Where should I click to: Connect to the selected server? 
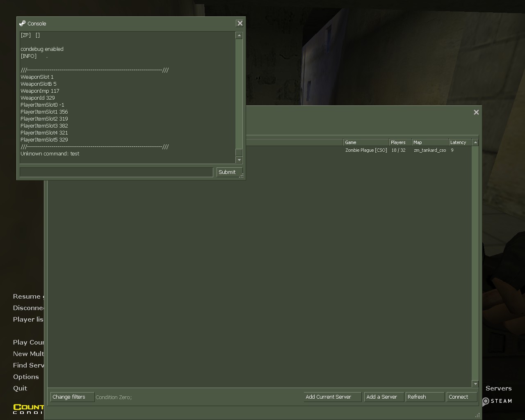[461, 397]
